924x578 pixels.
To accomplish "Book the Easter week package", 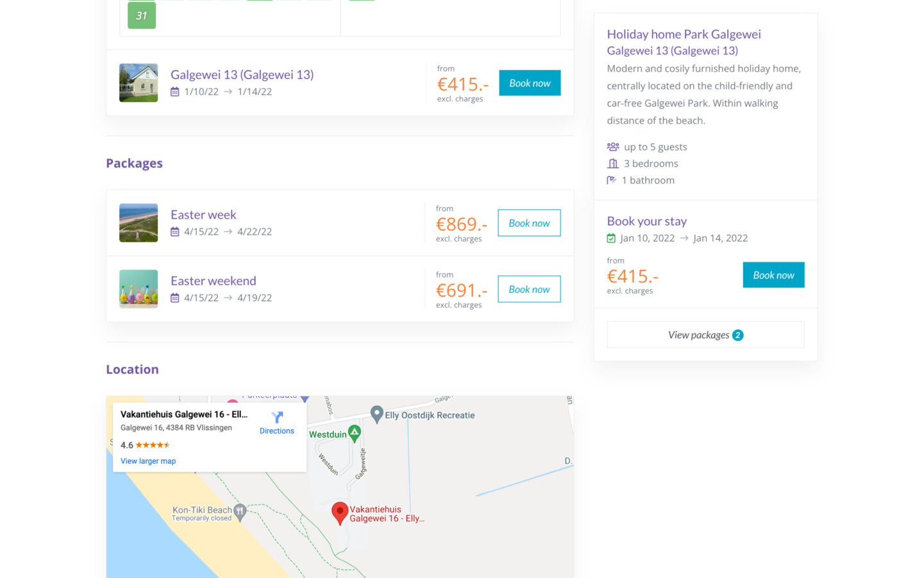I will click(529, 223).
